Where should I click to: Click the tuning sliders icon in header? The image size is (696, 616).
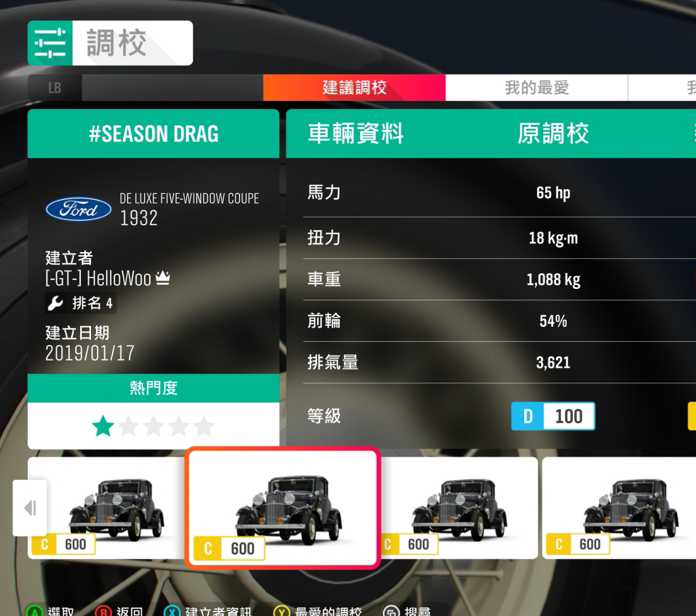pyautogui.click(x=50, y=44)
